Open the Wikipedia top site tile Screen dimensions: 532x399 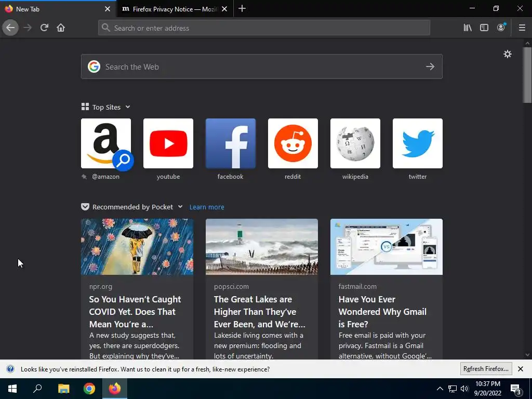click(355, 143)
